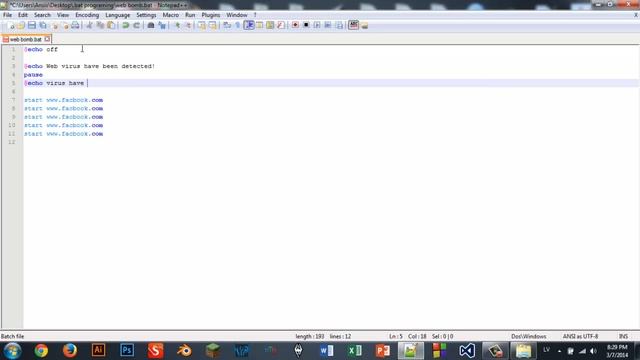This screenshot has height=360, width=640.
Task: Open the Search menu
Action: [42, 15]
